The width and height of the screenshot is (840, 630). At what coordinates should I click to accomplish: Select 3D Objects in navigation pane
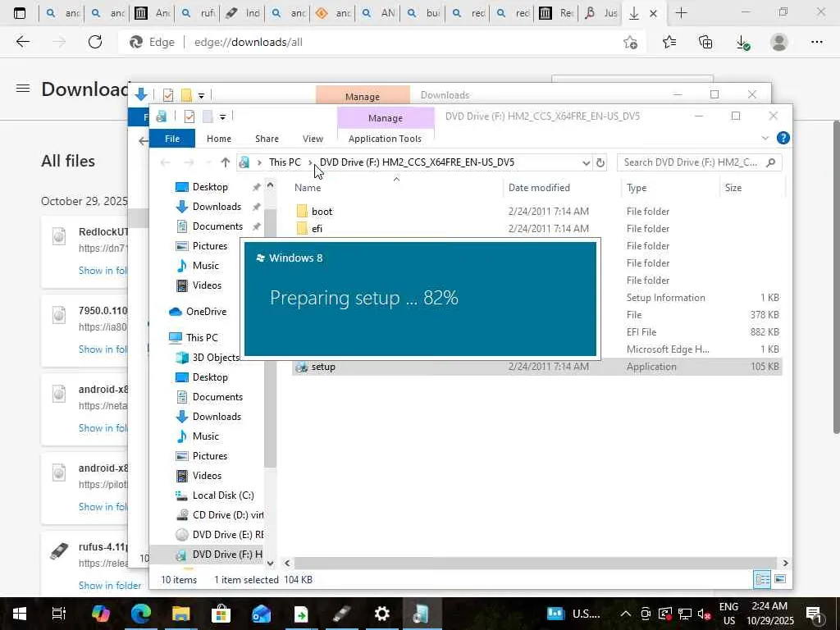(208, 358)
